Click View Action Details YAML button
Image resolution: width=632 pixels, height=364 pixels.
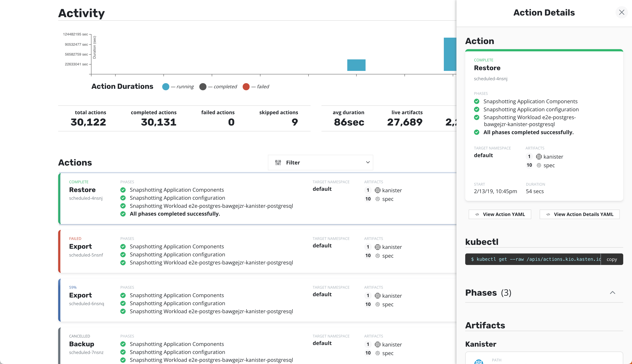pos(580,214)
